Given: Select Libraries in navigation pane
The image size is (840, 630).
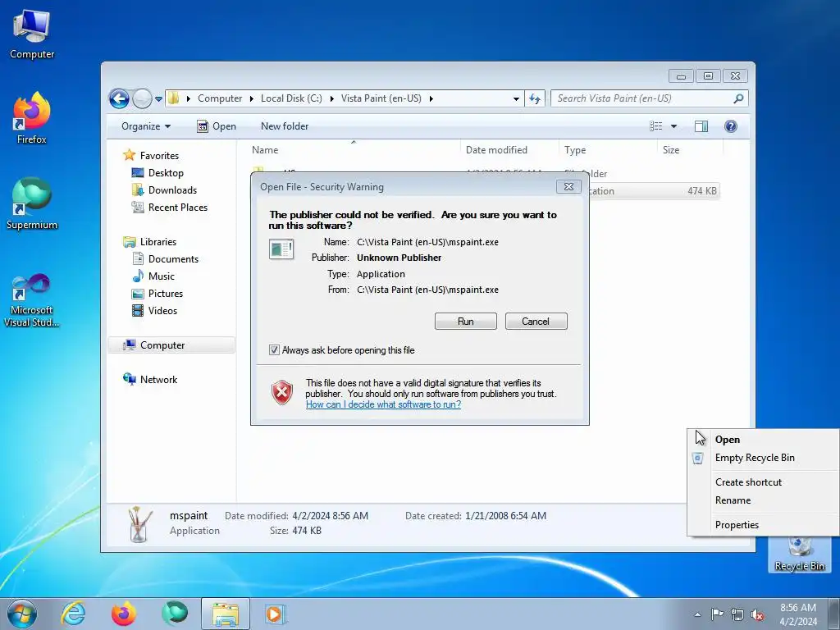Looking at the screenshot, I should pyautogui.click(x=158, y=242).
